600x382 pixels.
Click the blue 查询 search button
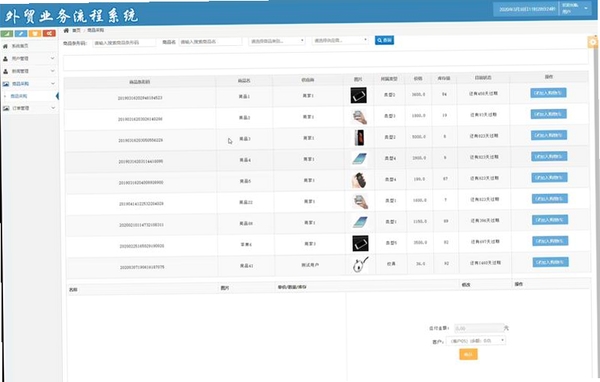click(385, 40)
